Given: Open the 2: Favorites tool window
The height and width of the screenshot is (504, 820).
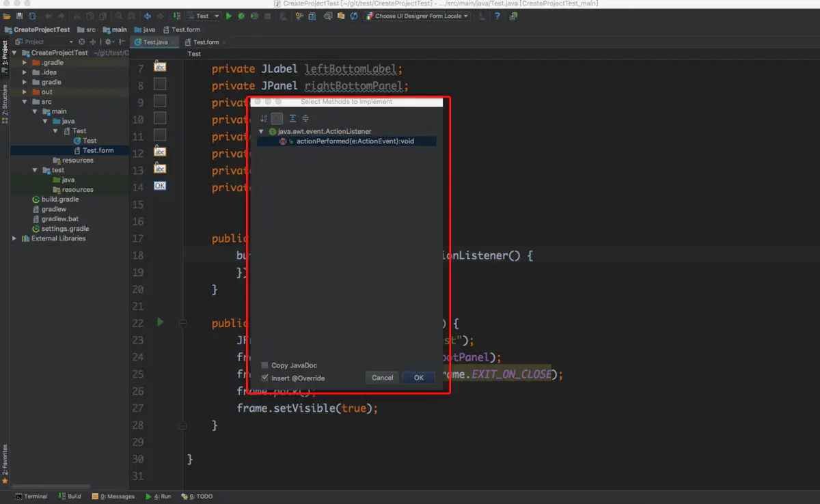Looking at the screenshot, I should tap(4, 464).
